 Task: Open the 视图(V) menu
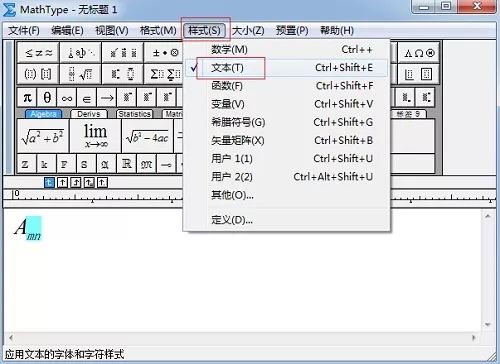tap(112, 31)
